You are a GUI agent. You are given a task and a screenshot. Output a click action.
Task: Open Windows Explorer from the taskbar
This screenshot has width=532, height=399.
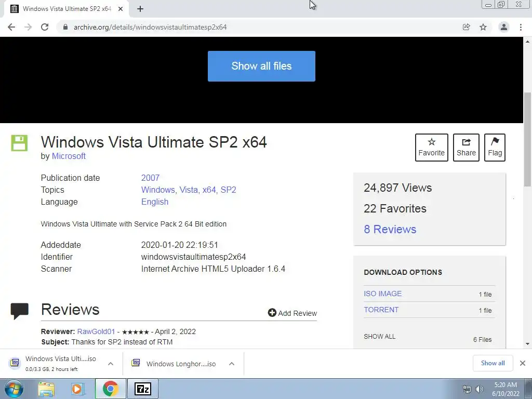[46, 389]
